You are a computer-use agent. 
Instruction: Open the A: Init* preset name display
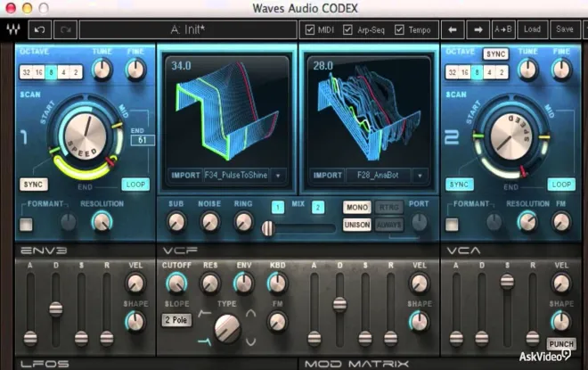click(x=188, y=29)
